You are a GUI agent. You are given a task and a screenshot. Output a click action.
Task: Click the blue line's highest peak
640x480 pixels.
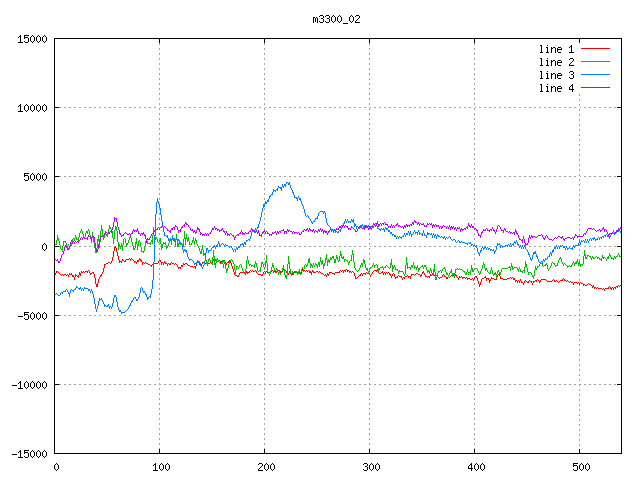click(x=288, y=183)
